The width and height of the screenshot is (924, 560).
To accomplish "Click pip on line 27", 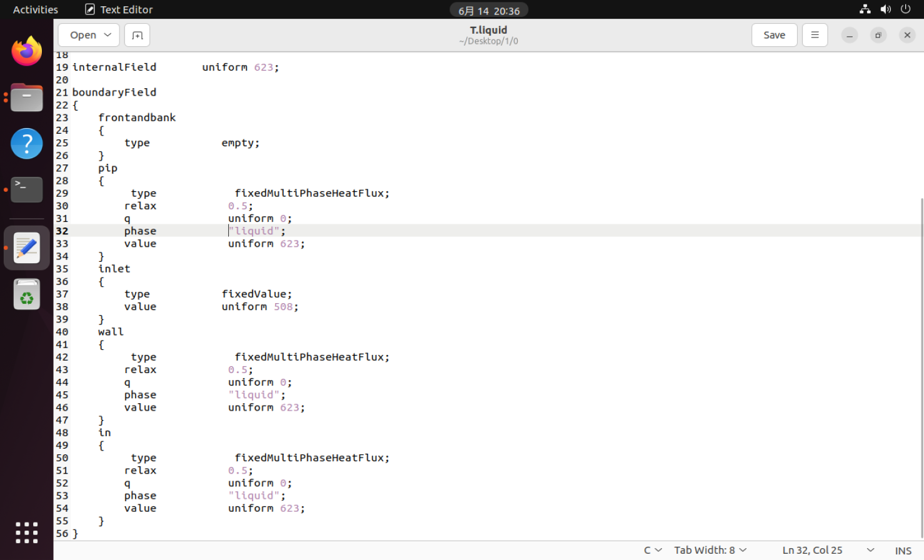I will click(x=108, y=168).
